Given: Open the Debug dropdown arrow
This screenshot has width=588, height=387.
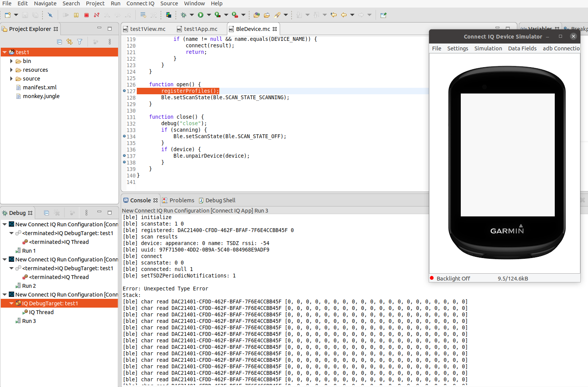Looking at the screenshot, I should point(192,15).
